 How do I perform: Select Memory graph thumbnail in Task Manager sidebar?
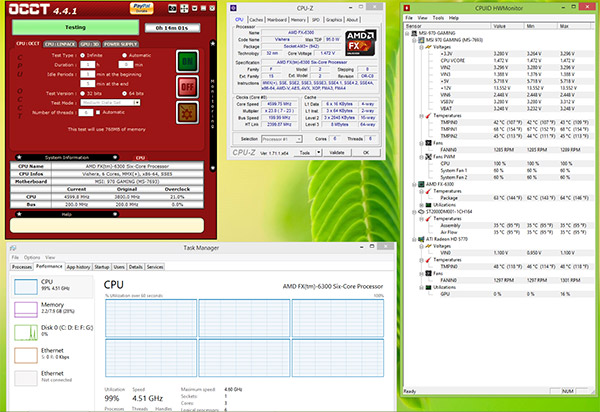pyautogui.click(x=26, y=309)
